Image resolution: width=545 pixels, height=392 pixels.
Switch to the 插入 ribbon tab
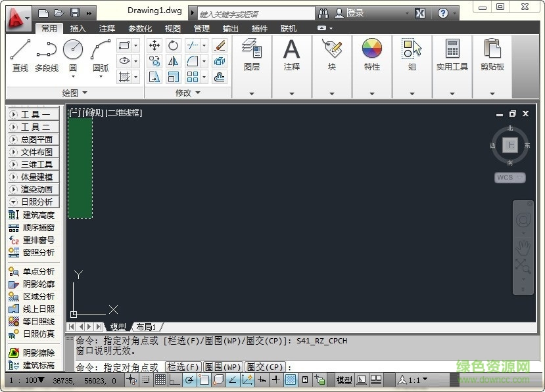point(78,28)
